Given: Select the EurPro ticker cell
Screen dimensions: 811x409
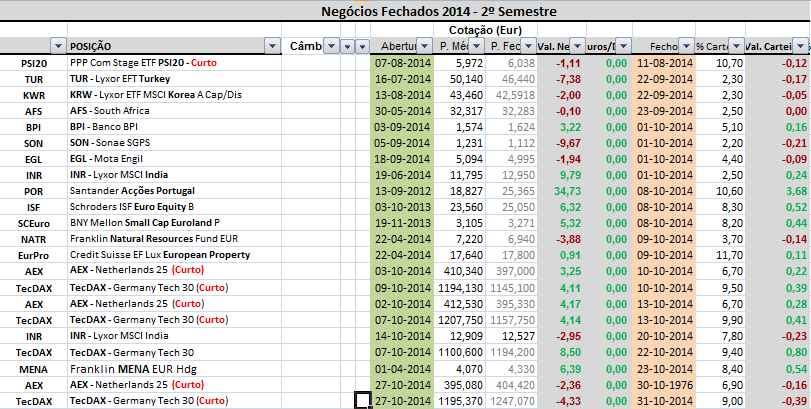Looking at the screenshot, I should click(x=34, y=256).
